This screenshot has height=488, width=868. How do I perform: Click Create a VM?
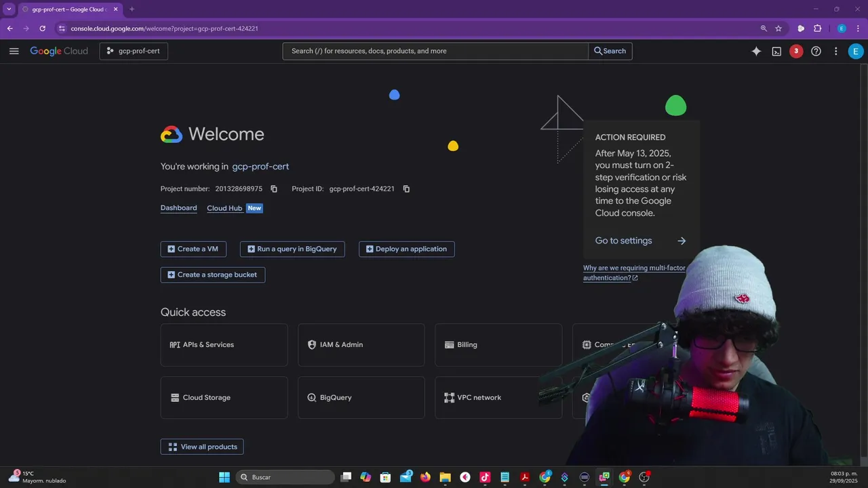pos(193,249)
